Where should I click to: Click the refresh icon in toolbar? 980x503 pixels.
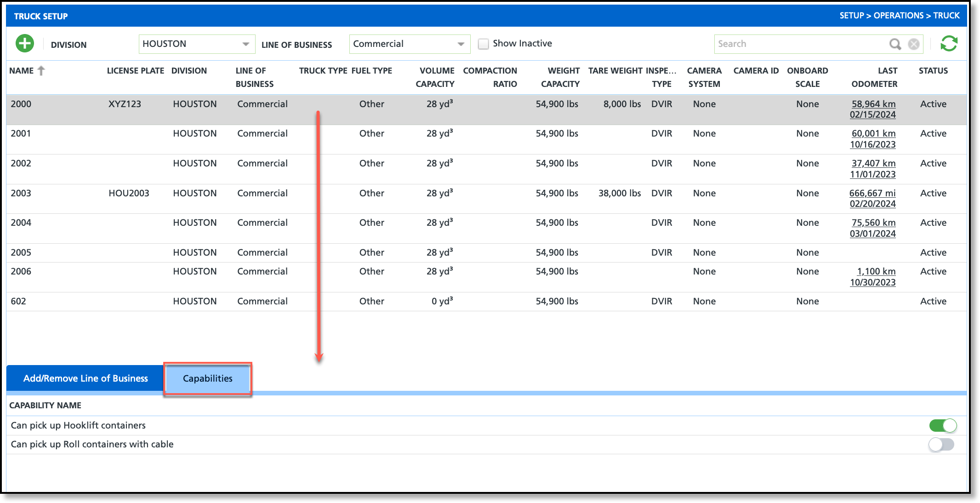(x=949, y=44)
